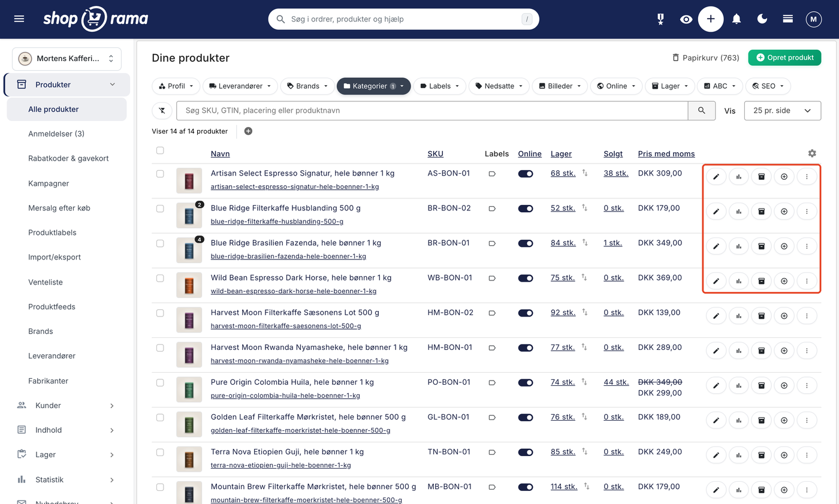The image size is (839, 504).
Task: Click the plus icon next to product count
Action: [248, 131]
